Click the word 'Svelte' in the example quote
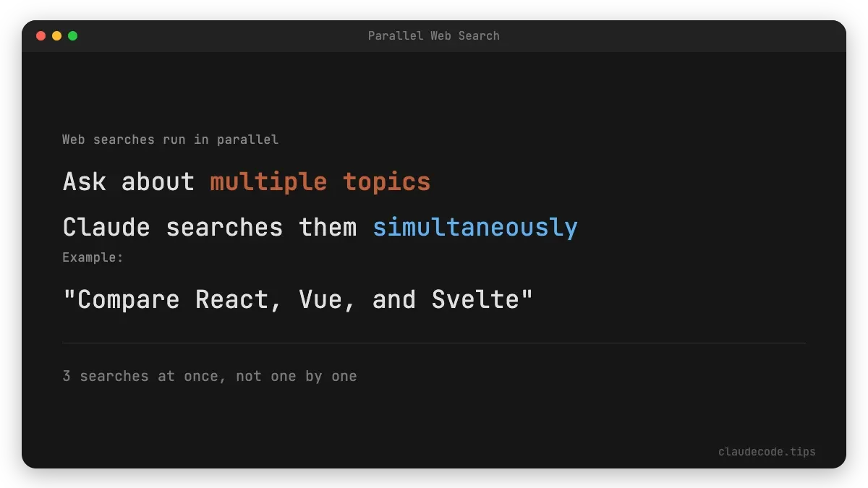The image size is (868, 488). [474, 299]
